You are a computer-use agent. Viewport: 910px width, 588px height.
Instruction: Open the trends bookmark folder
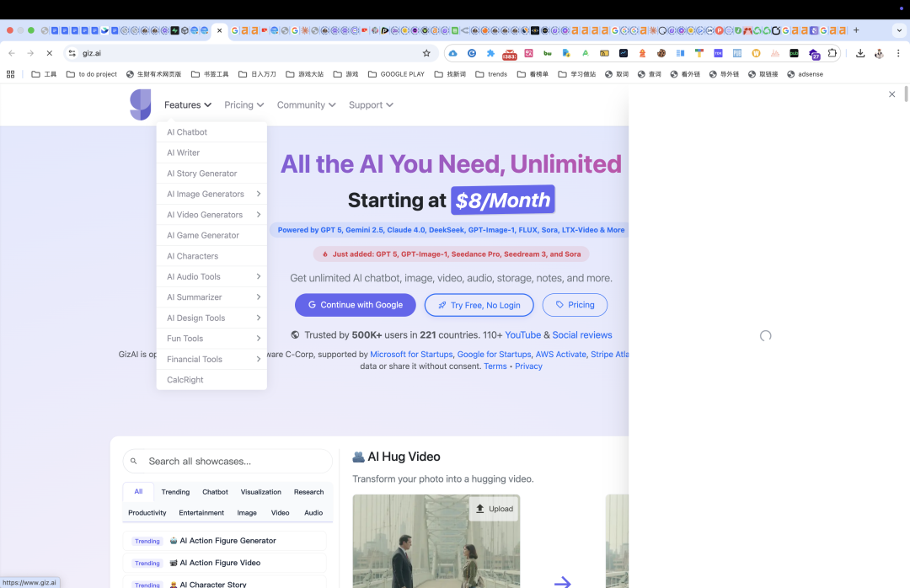(491, 74)
